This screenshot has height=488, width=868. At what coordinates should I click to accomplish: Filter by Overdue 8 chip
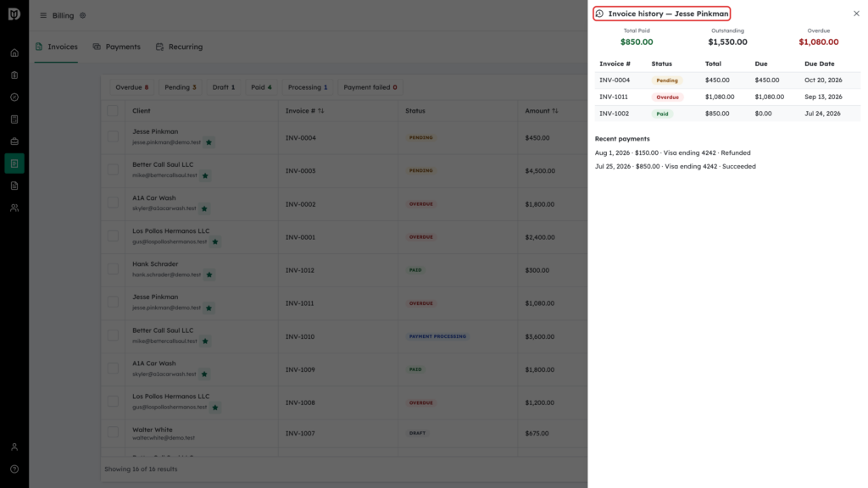131,87
